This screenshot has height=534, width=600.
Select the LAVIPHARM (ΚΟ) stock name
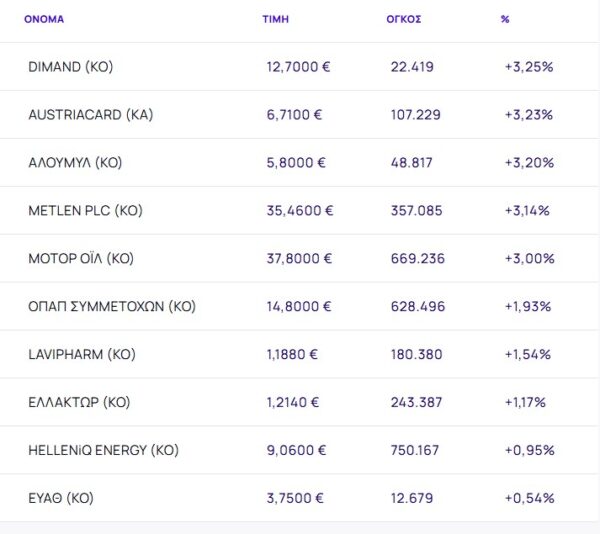pos(82,355)
